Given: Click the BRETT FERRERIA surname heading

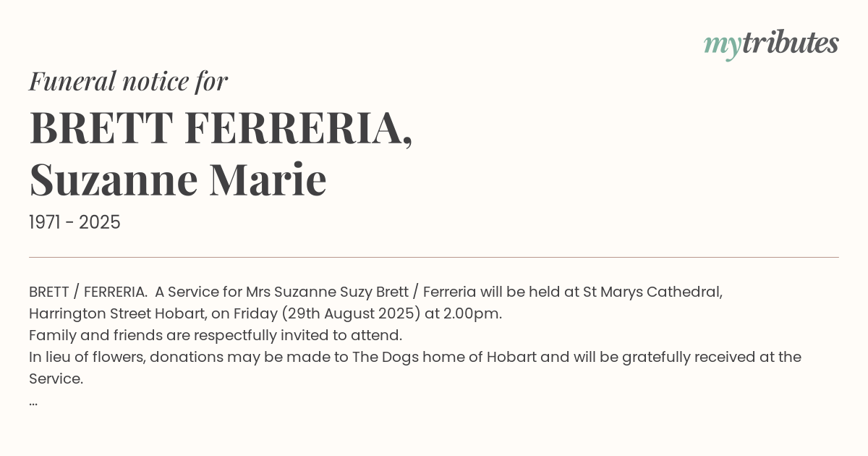Looking at the screenshot, I should click(x=221, y=128).
